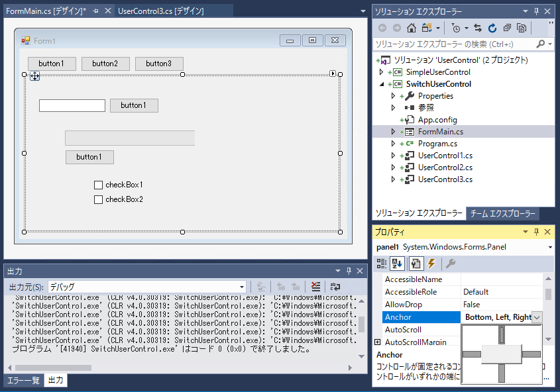Go to next message in Output
Viewport: 560px width, 392px height.
(296, 287)
